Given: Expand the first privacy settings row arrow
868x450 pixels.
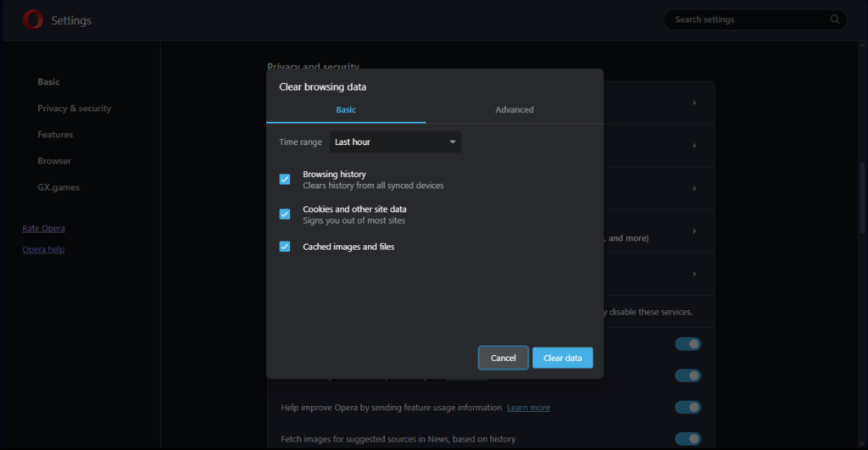Looking at the screenshot, I should point(694,103).
